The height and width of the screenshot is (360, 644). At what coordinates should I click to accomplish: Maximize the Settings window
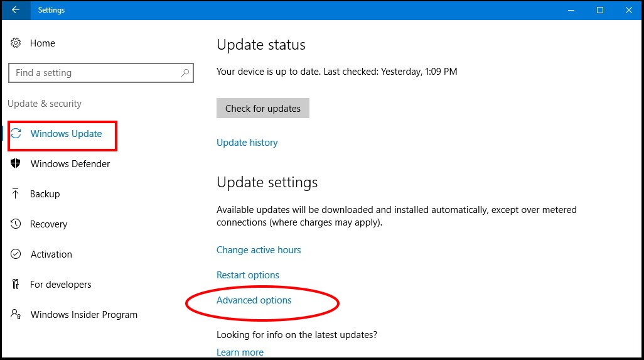pyautogui.click(x=599, y=10)
